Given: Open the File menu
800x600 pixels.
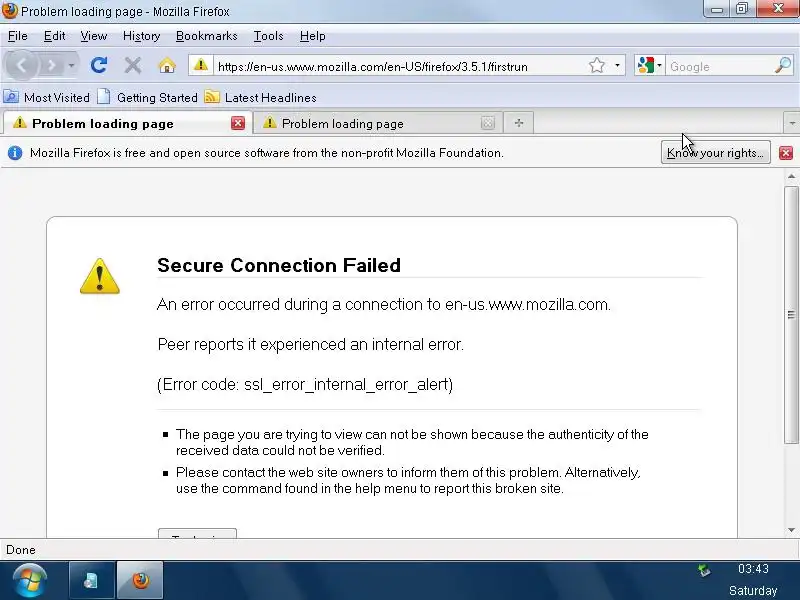Looking at the screenshot, I should 18,36.
